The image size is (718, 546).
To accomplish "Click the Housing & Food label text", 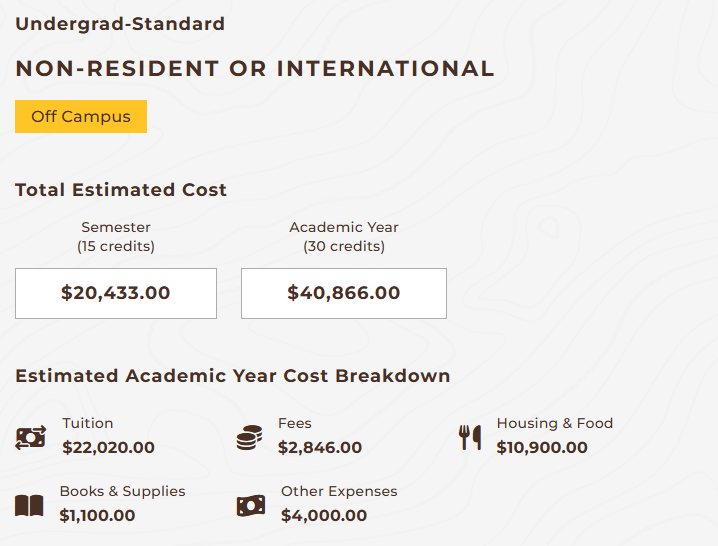I will [555, 423].
